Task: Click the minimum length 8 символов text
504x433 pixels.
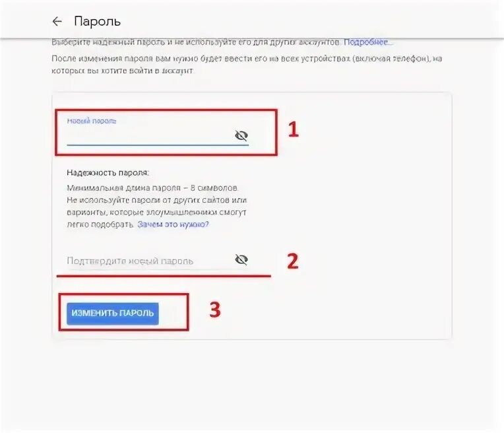Action: [x=152, y=188]
